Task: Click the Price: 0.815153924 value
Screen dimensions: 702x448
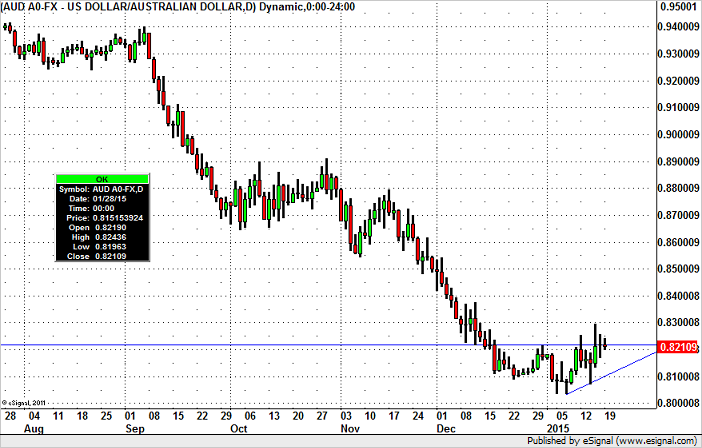Action: point(118,218)
